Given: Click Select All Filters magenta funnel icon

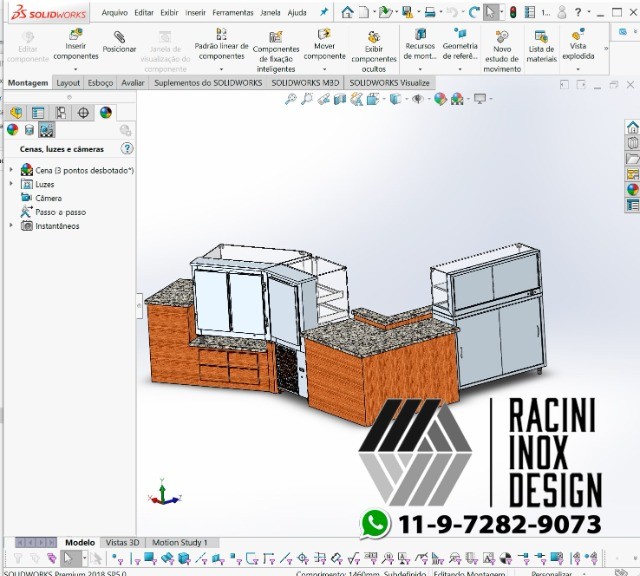Looking at the screenshot, I should [x=51, y=558].
